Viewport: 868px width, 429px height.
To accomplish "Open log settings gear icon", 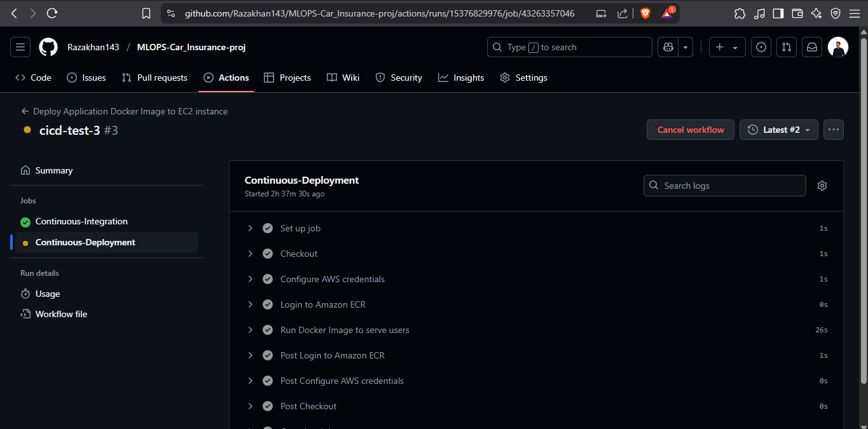I will [x=822, y=186].
